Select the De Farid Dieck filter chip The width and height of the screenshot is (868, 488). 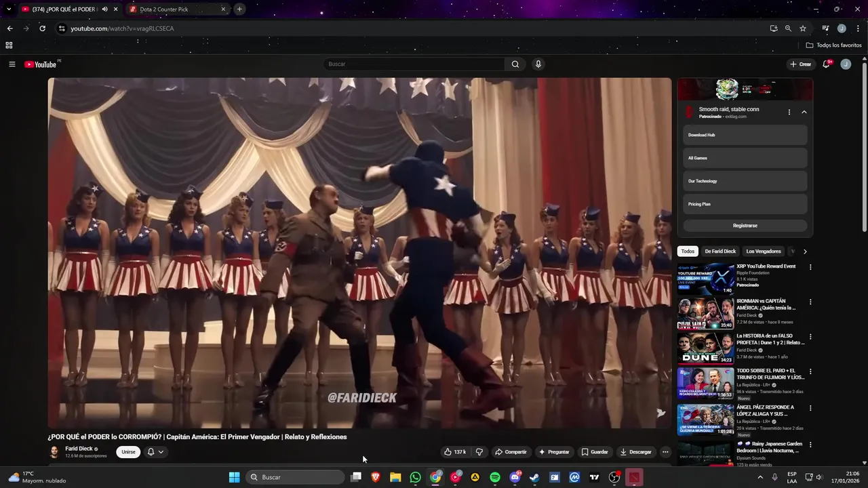[x=720, y=251]
